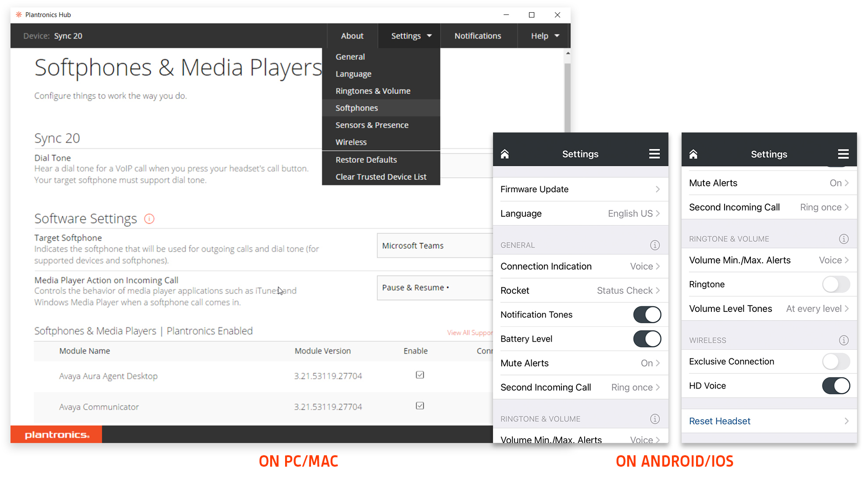Click the Plantronics logo in footer

coord(57,435)
